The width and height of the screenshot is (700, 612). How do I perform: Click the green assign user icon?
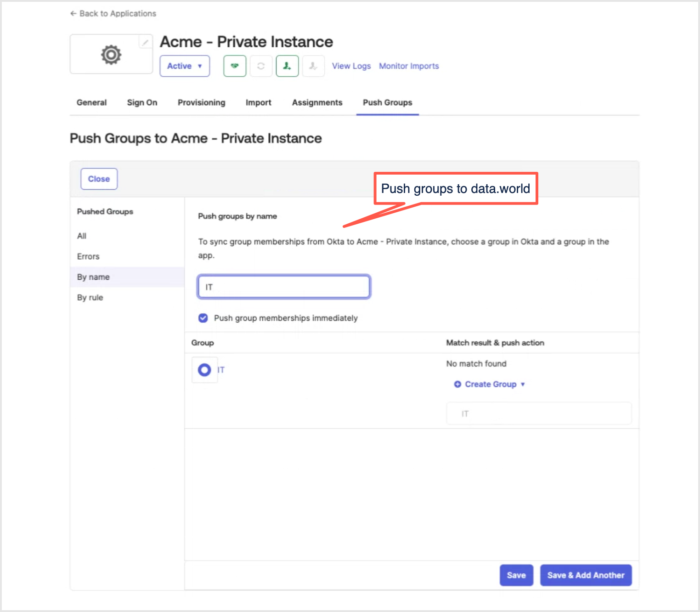tap(287, 66)
